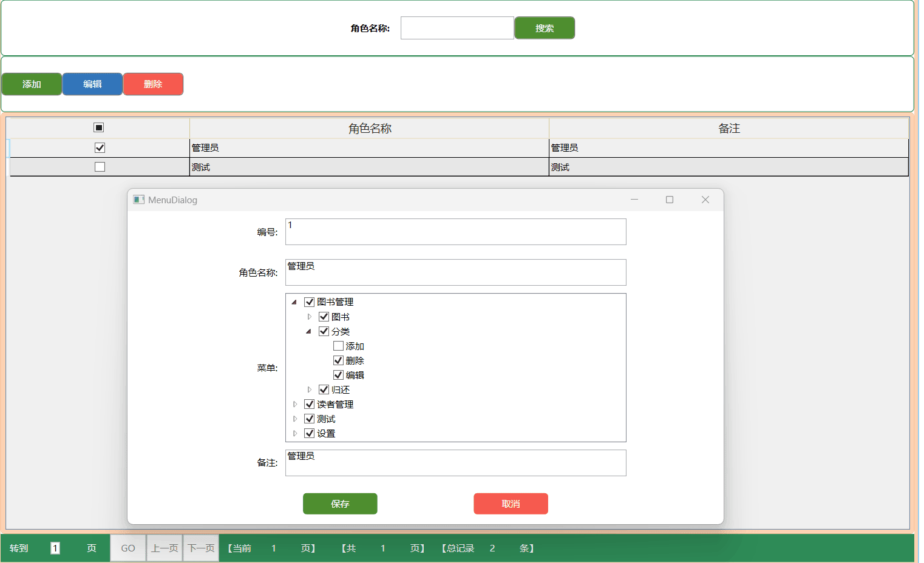924x563 pixels.
Task: Close the MenuDialog window
Action: (705, 200)
